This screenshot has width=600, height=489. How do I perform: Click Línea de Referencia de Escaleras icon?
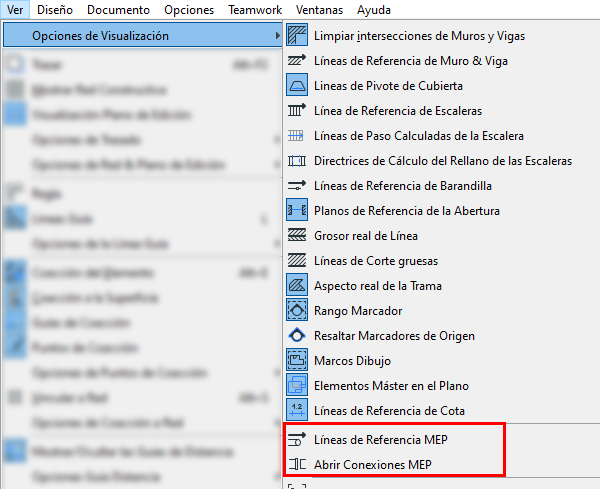[x=297, y=110]
